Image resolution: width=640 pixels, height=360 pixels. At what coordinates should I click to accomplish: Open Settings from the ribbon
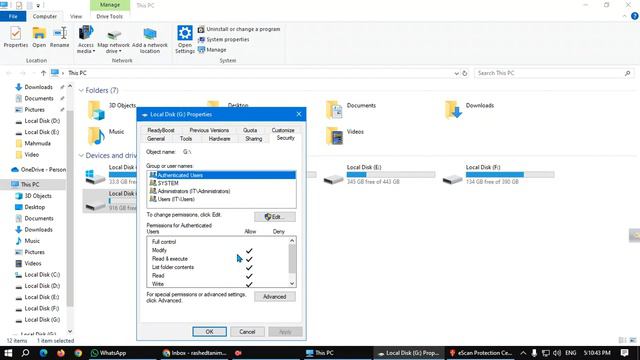[x=184, y=39]
